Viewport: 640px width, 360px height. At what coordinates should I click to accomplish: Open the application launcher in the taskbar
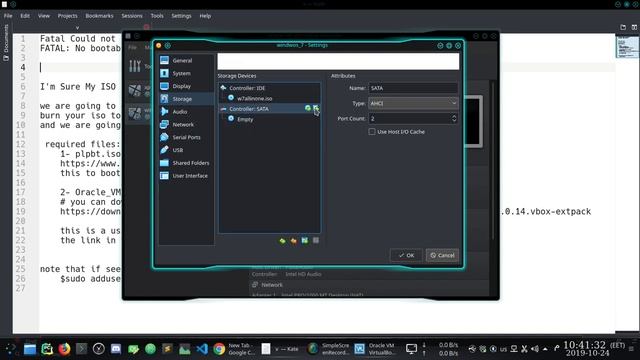tap(10, 349)
